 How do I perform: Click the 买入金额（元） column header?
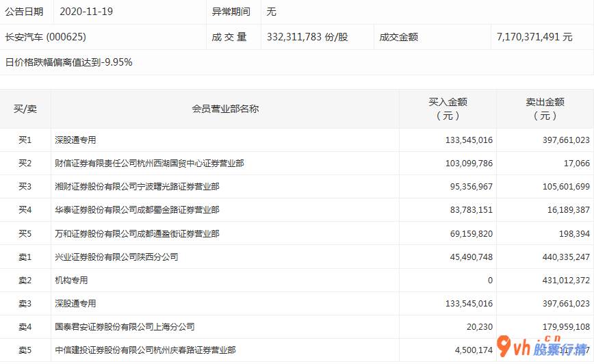pyautogui.click(x=448, y=109)
